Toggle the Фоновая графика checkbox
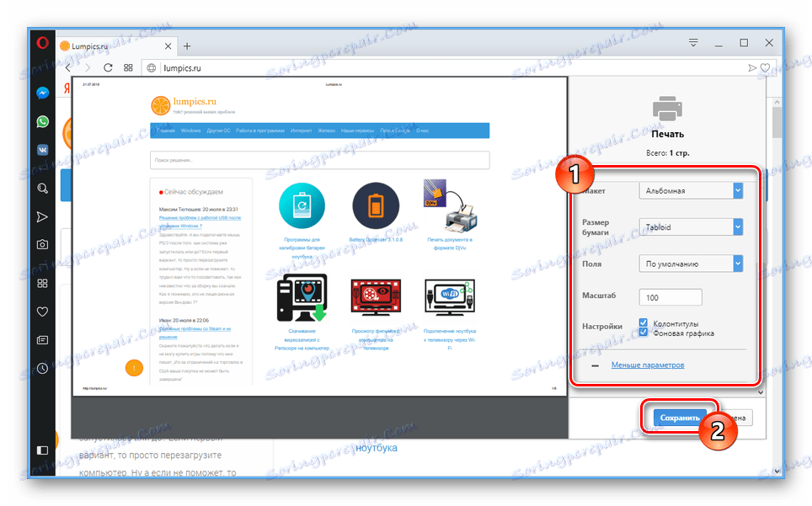This screenshot has height=506, width=812. pos(644,333)
